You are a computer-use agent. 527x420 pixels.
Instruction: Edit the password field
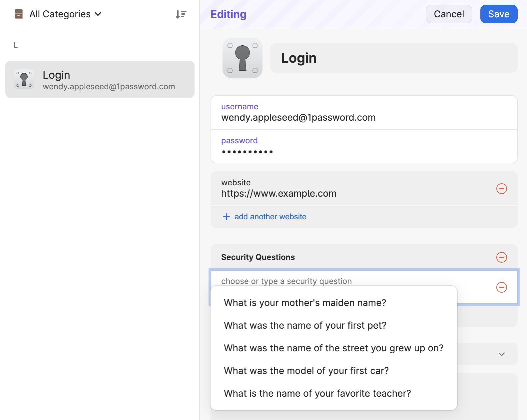[364, 146]
